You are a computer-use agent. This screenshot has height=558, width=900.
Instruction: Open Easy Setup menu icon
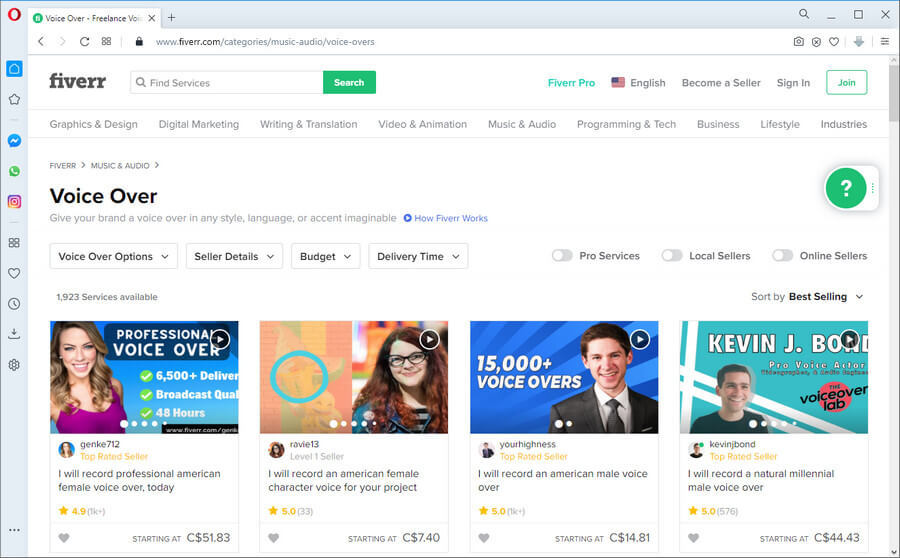point(885,41)
